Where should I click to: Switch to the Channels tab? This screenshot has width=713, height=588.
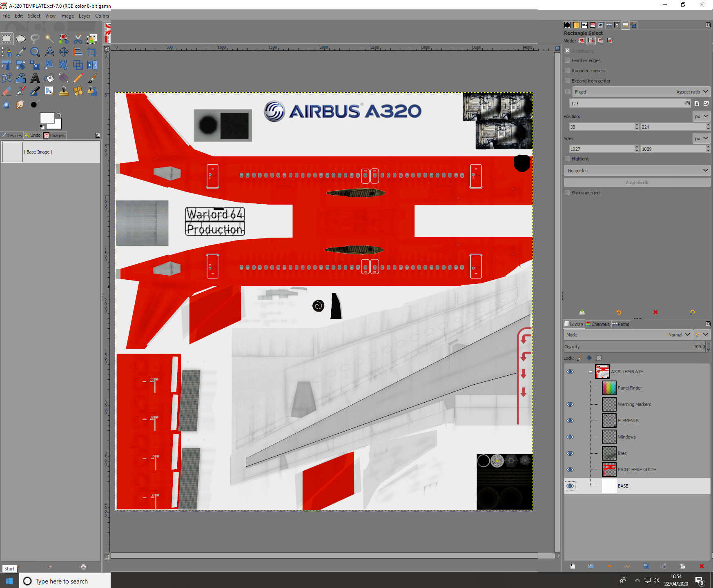pyautogui.click(x=598, y=324)
